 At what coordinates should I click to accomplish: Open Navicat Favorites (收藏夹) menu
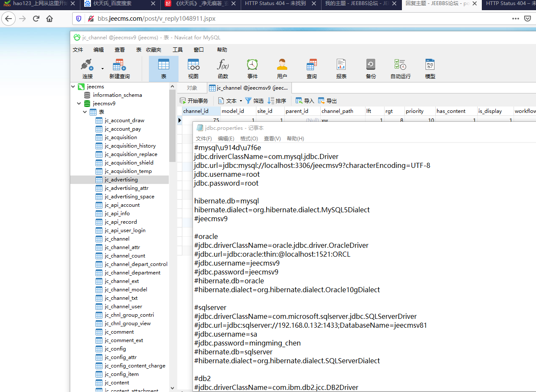[x=154, y=49]
